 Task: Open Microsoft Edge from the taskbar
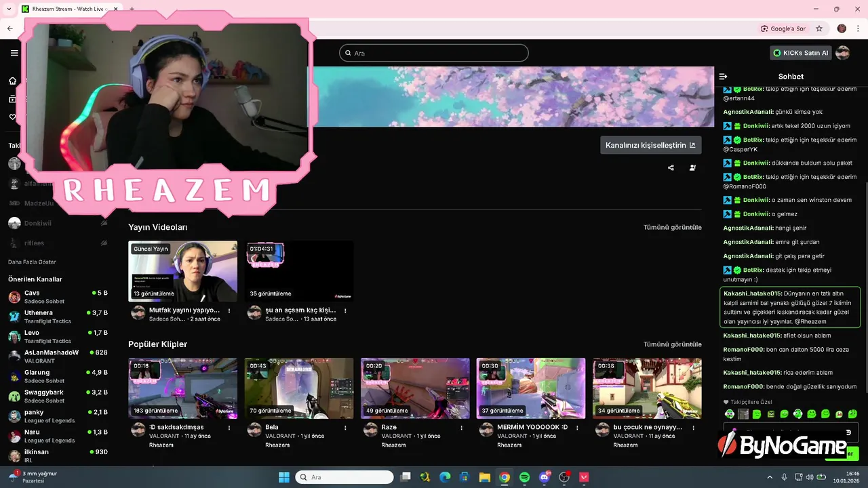tap(445, 477)
